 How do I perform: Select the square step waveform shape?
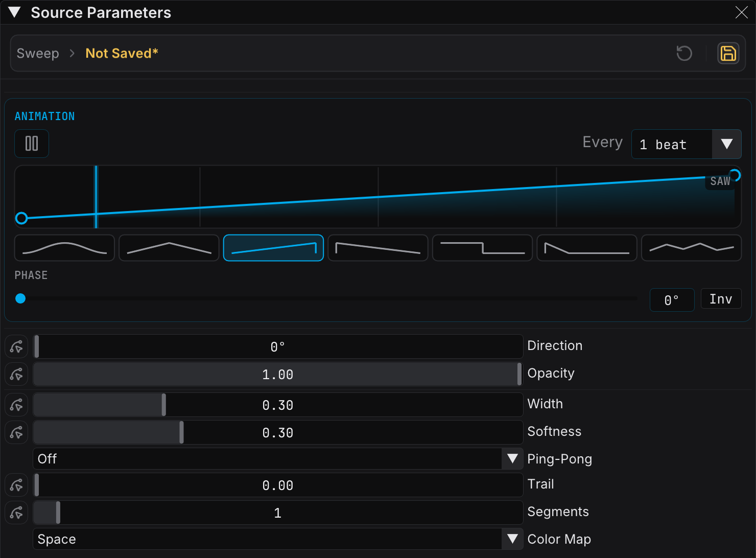click(482, 248)
